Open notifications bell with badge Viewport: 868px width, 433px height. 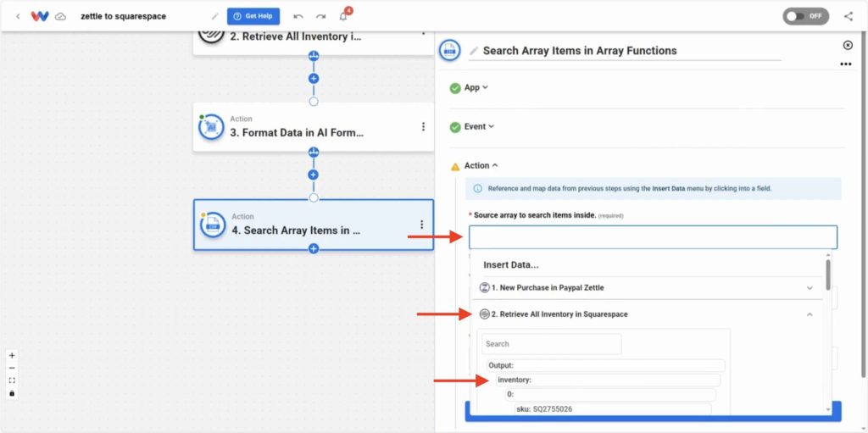coord(344,15)
